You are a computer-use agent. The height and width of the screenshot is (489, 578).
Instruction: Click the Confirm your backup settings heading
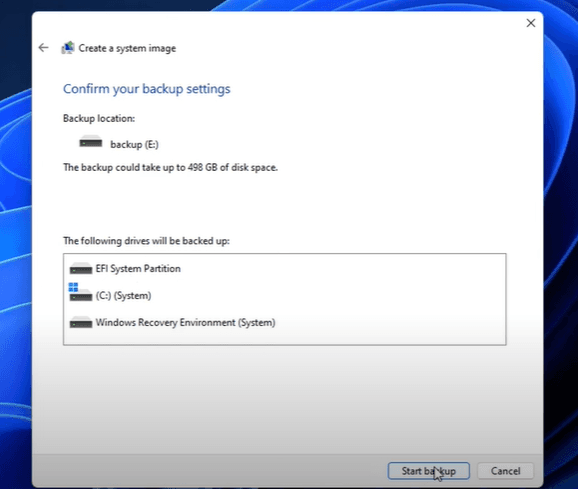[147, 89]
